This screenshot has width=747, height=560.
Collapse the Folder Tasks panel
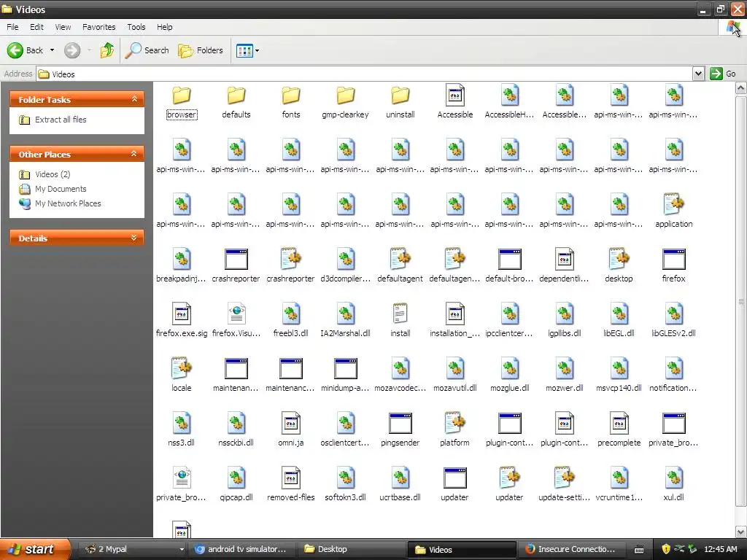click(x=134, y=99)
